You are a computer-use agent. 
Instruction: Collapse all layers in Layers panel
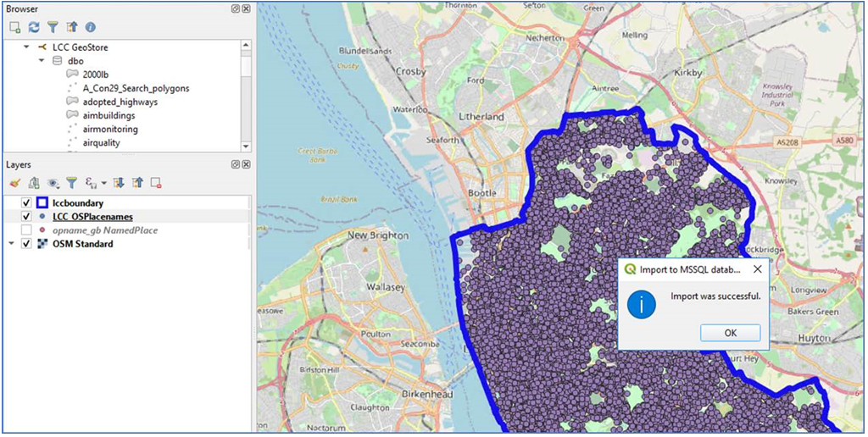click(137, 183)
